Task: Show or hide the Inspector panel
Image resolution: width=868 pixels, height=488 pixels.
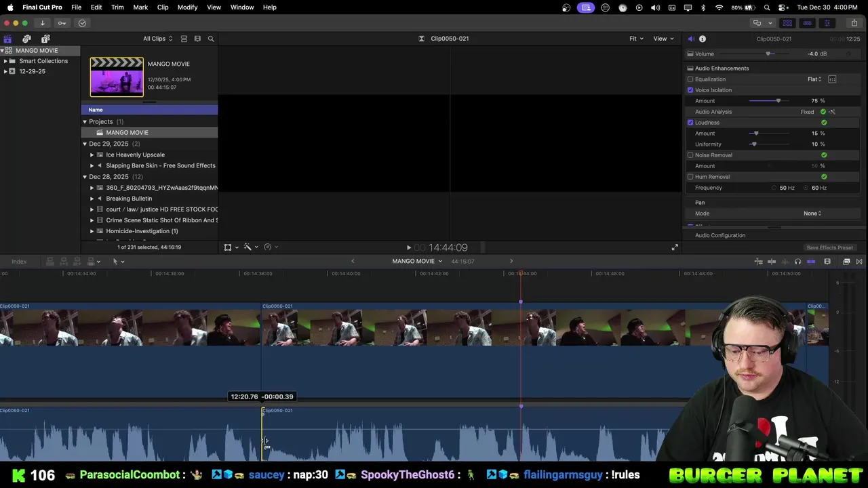Action: click(827, 23)
